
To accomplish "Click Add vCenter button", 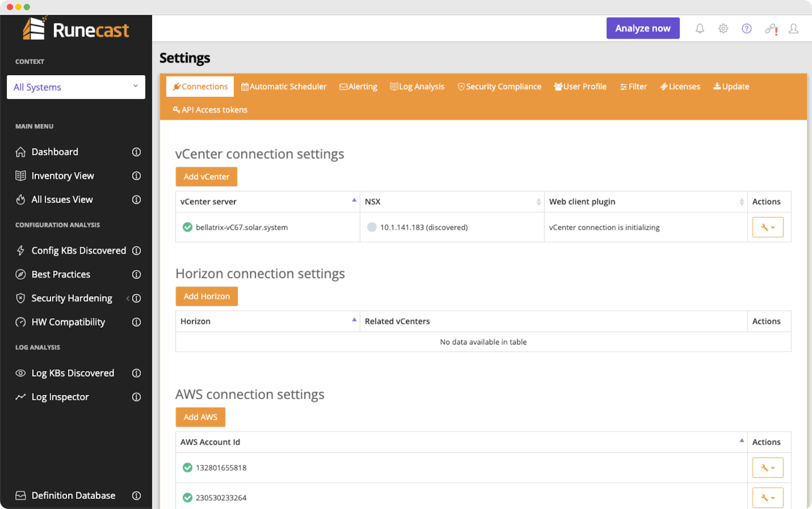I will tap(207, 177).
